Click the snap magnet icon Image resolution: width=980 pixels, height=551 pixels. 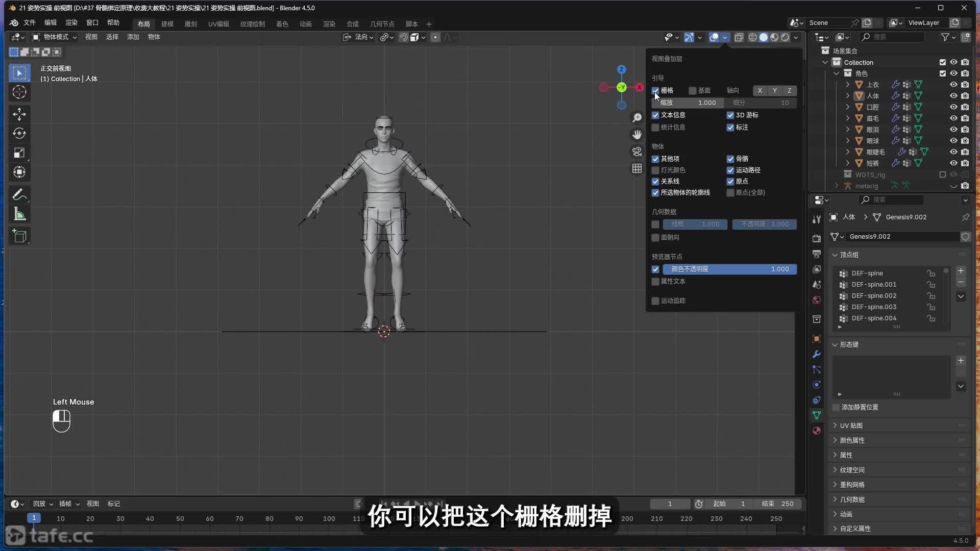(403, 37)
